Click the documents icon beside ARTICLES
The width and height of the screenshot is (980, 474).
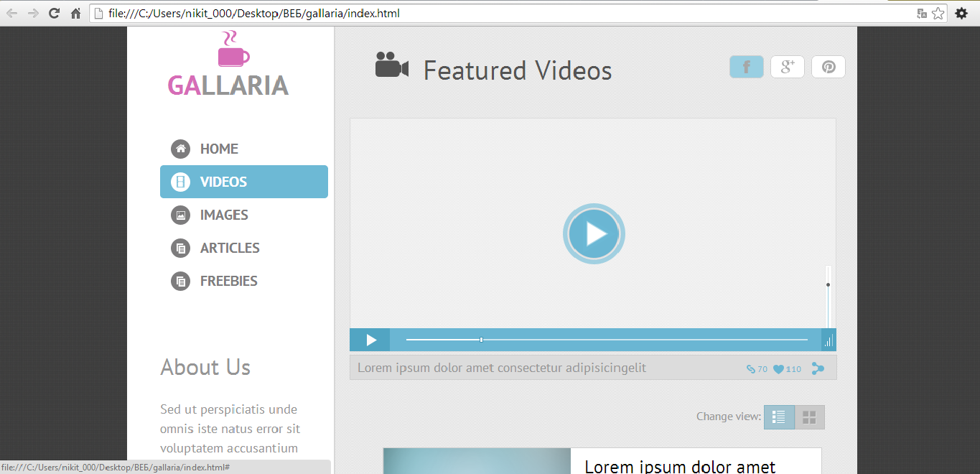180,248
